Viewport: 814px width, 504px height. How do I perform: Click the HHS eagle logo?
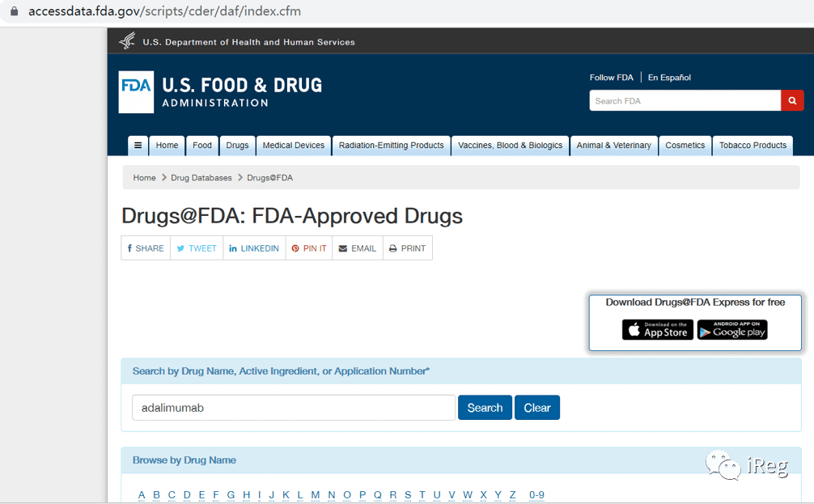point(127,41)
